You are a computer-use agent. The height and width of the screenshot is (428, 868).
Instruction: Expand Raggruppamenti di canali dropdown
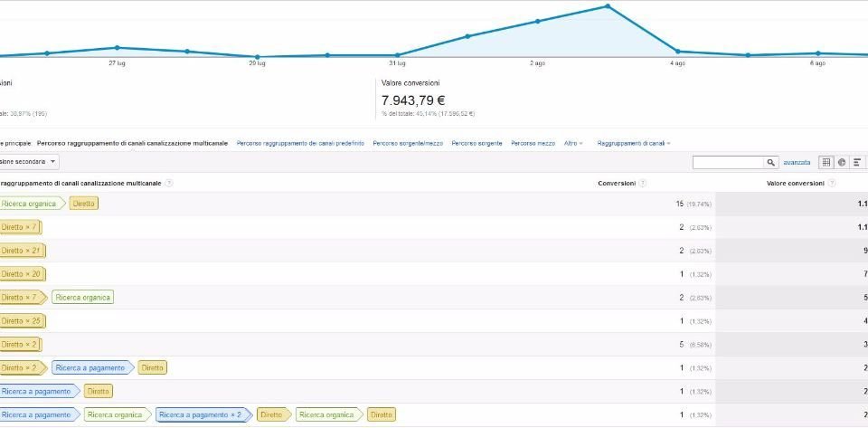coord(633,143)
